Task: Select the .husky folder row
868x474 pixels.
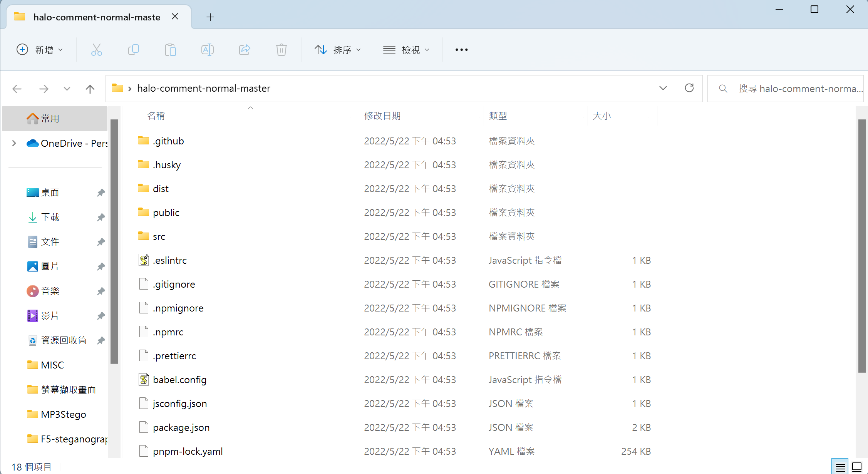Action: coord(397,165)
